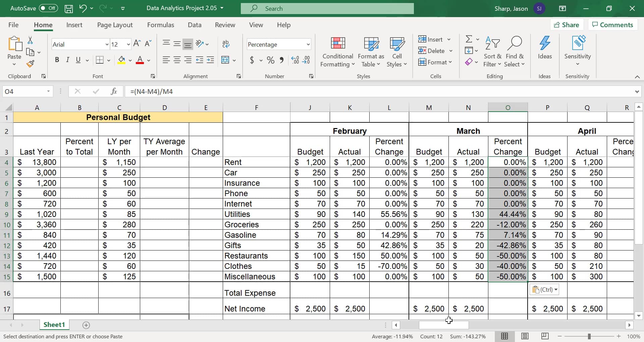Expand the Number Format dropdown showing Percentage
This screenshot has width=644, height=342.
pyautogui.click(x=308, y=45)
